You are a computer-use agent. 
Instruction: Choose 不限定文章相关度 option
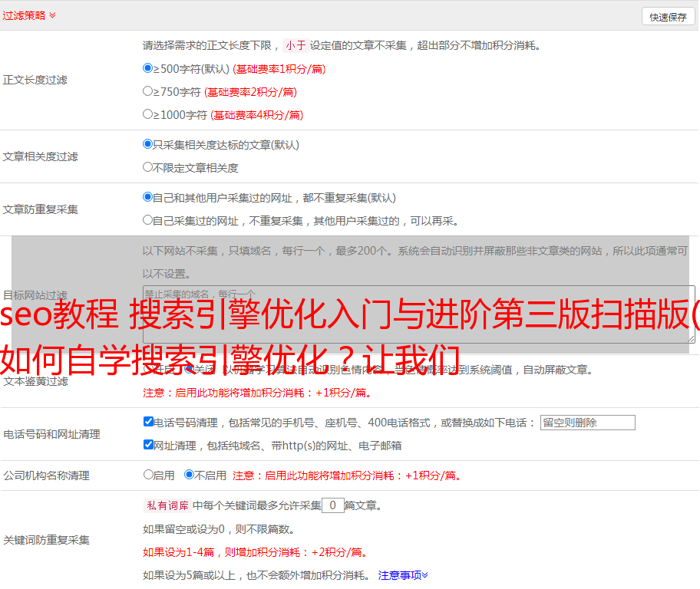[x=148, y=167]
